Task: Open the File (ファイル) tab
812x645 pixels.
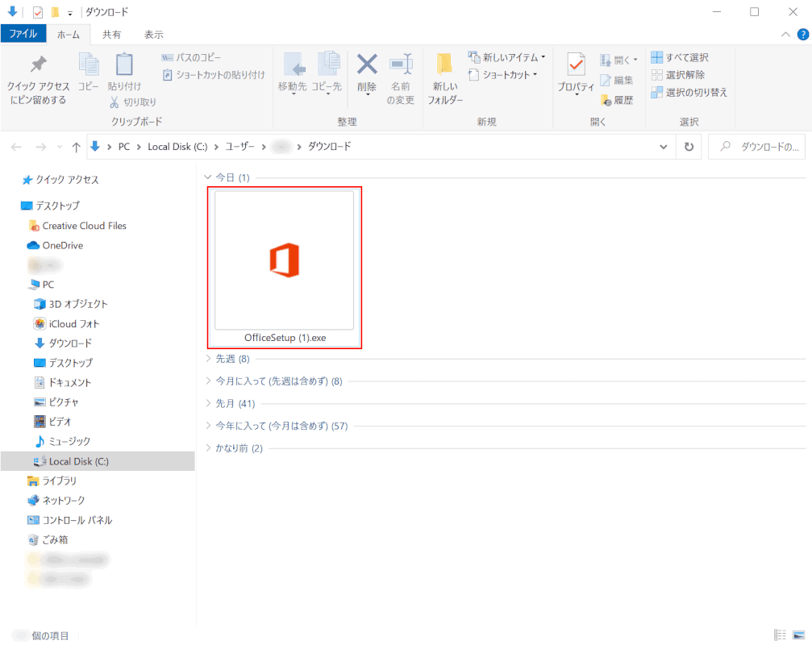Action: click(23, 34)
